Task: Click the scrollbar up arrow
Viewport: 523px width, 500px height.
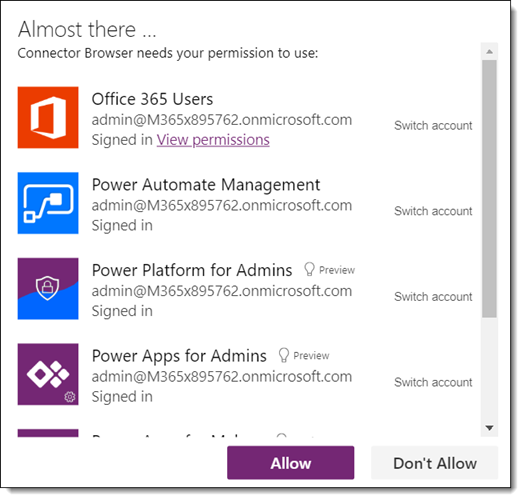Action: pos(489,51)
